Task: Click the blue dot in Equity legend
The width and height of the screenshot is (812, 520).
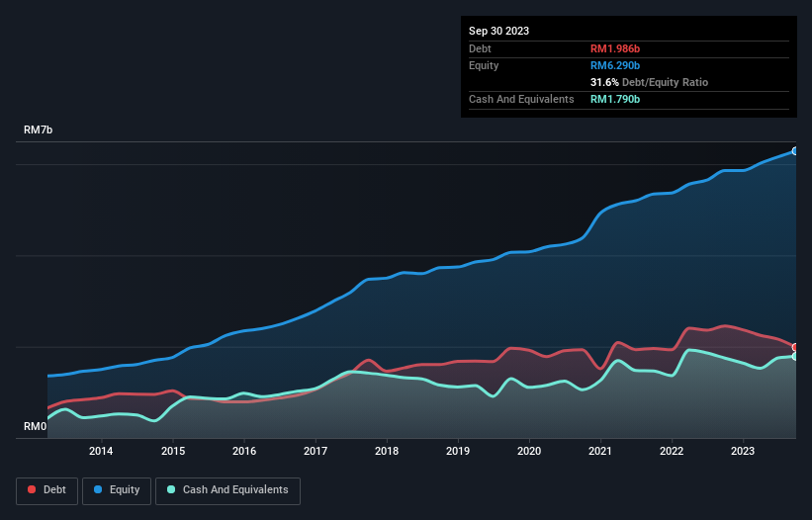Action: point(98,489)
